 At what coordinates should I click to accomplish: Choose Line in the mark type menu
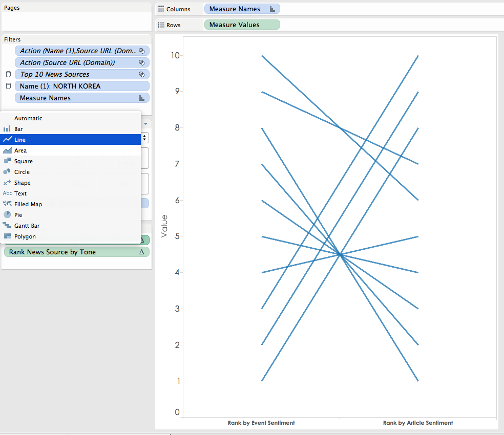click(70, 139)
